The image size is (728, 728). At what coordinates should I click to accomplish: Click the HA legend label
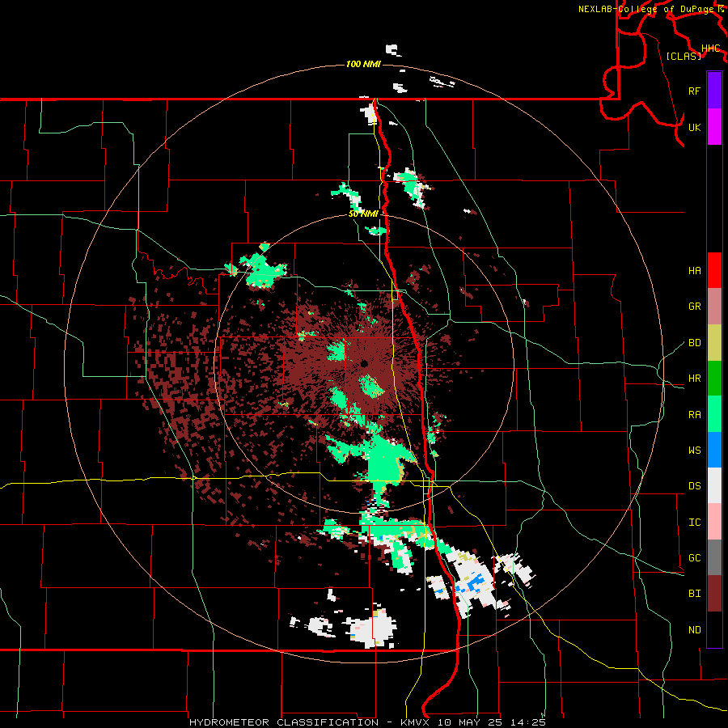click(x=694, y=271)
